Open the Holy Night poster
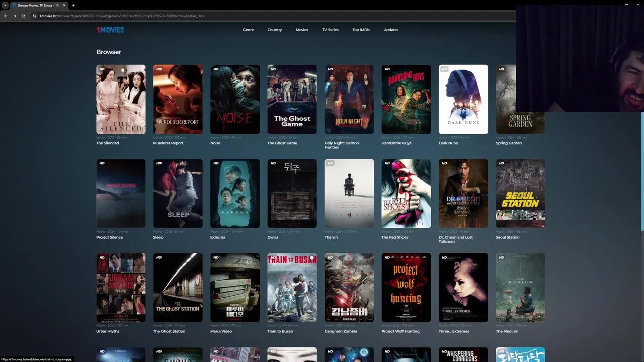 [349, 99]
